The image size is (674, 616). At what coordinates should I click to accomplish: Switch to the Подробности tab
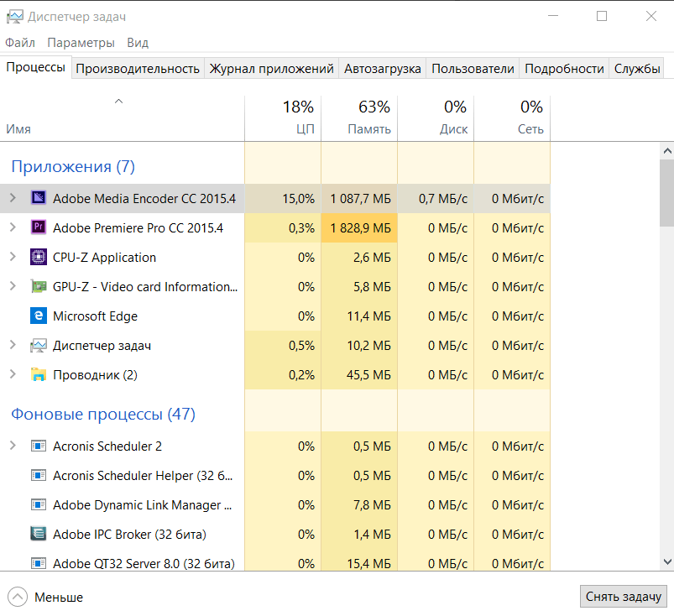coord(564,69)
